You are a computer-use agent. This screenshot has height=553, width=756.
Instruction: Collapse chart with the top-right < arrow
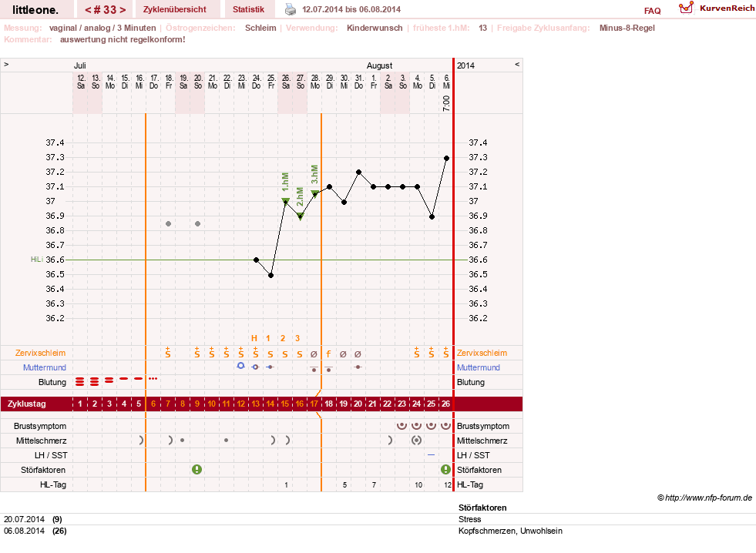click(517, 64)
